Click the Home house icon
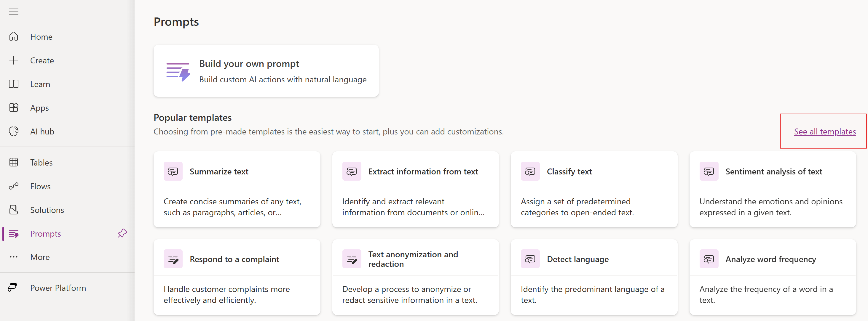The height and width of the screenshot is (321, 868). pyautogui.click(x=13, y=36)
